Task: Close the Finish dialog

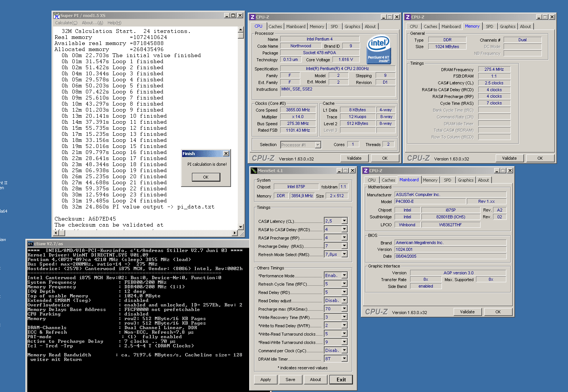Action: click(226, 153)
